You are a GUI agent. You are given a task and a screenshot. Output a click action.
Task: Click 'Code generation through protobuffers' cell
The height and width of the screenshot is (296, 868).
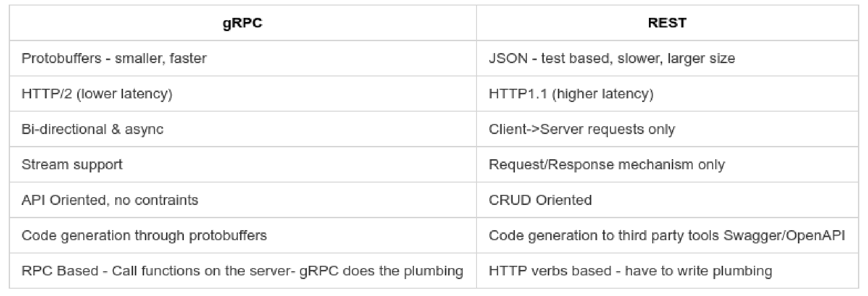click(x=243, y=235)
